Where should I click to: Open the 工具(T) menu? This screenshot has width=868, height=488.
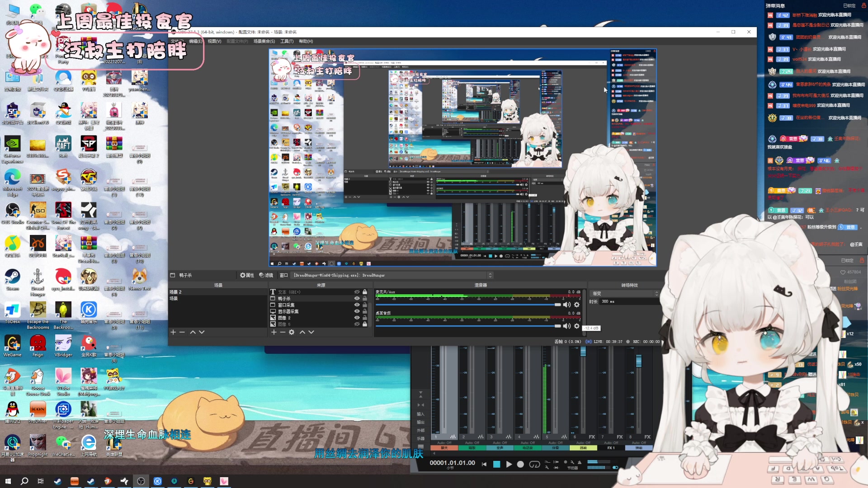[287, 41]
